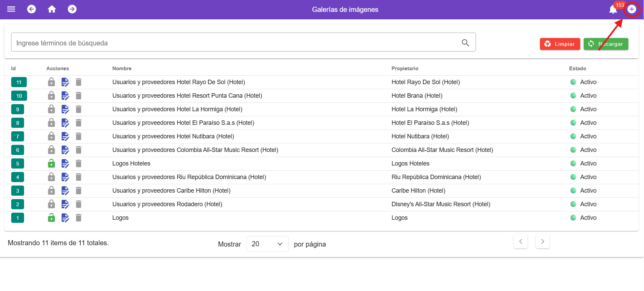Image resolution: width=644 pixels, height=291 pixels.
Task: Delete the Hotel Nutibara gallery
Action: (79, 136)
